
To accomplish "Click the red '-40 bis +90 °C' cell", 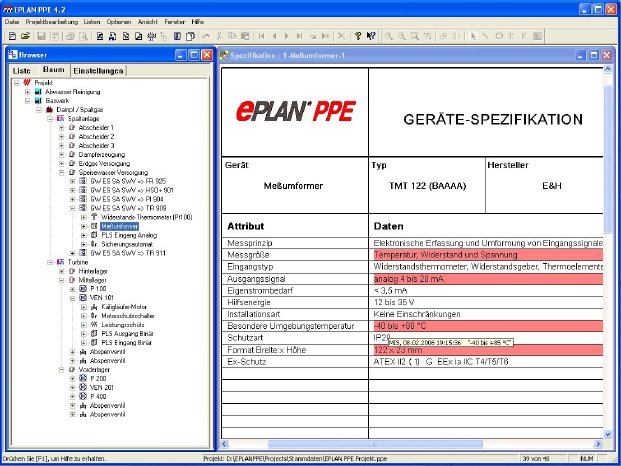I will 486,326.
